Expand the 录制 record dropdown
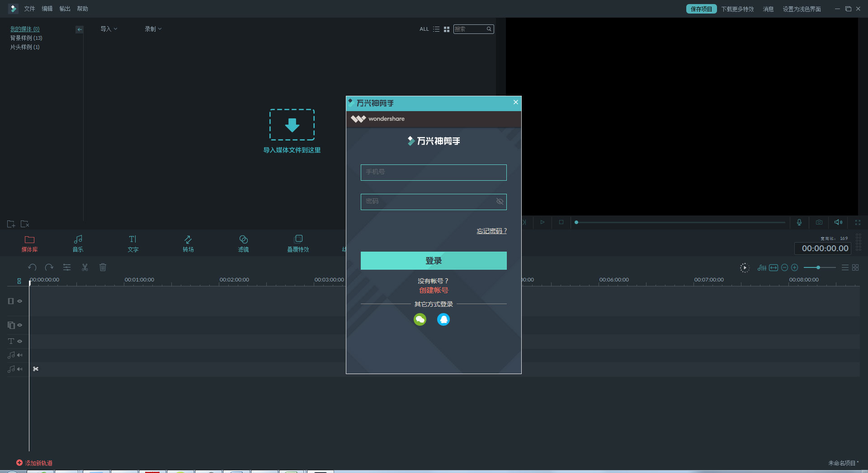Screen dimensions: 868x473 (153, 29)
